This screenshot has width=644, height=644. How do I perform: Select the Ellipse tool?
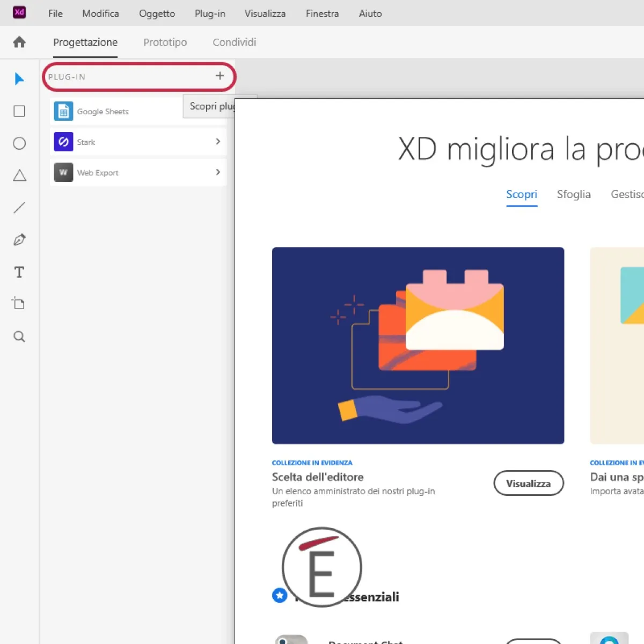tap(19, 143)
